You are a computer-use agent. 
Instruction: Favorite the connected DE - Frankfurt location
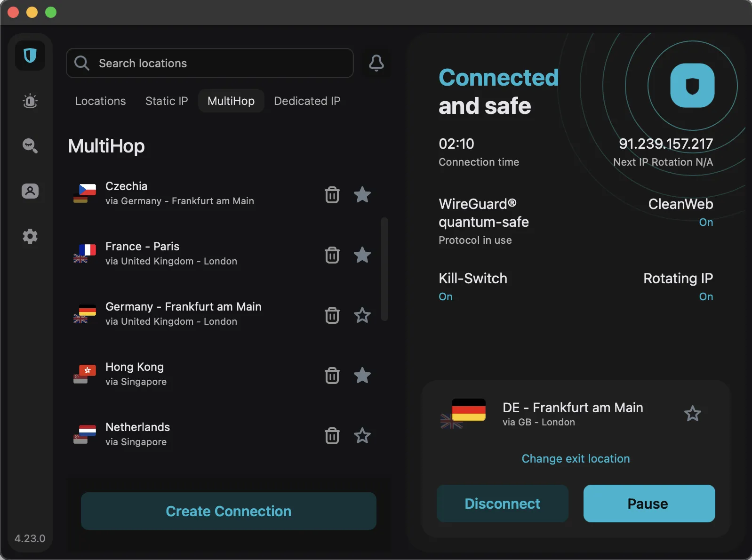692,414
